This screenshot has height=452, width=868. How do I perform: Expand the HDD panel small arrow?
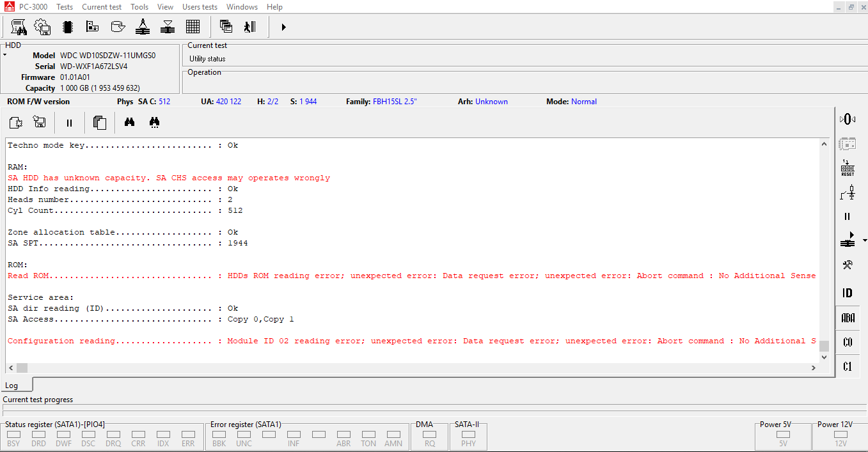(5, 55)
